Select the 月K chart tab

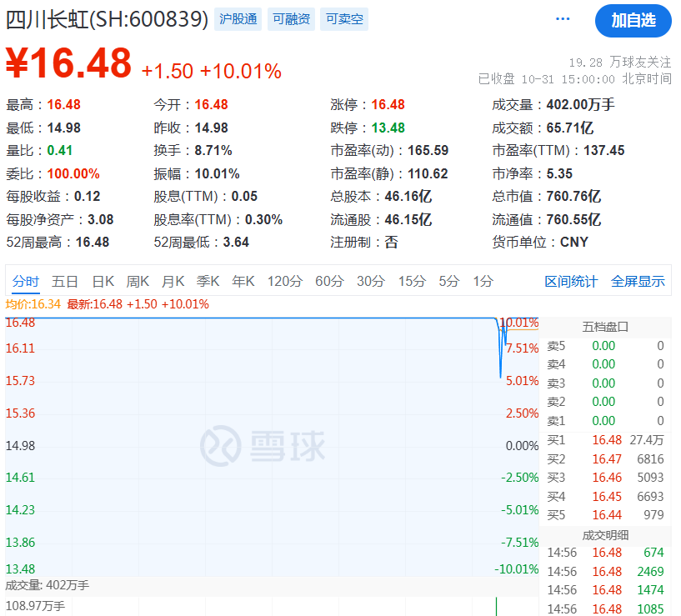[173, 281]
